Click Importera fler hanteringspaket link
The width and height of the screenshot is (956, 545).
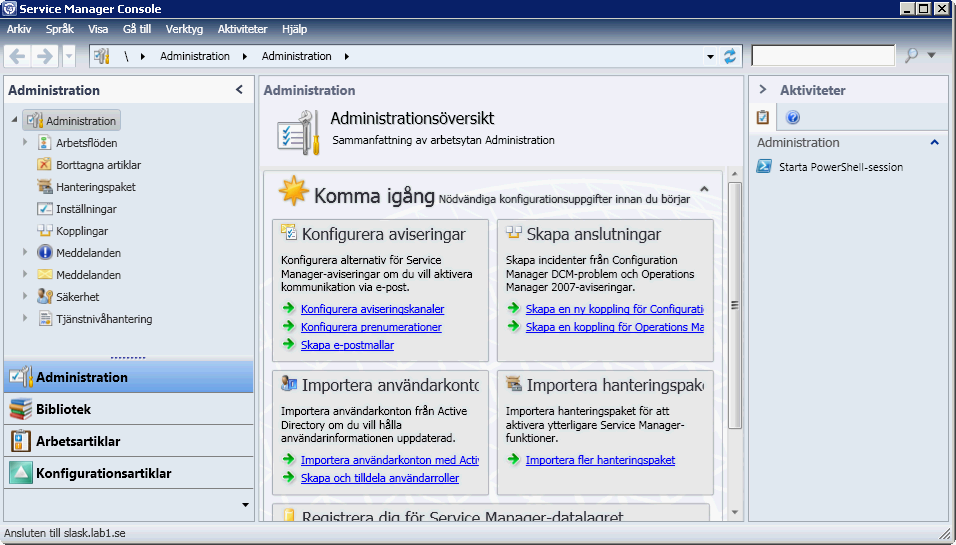601,460
